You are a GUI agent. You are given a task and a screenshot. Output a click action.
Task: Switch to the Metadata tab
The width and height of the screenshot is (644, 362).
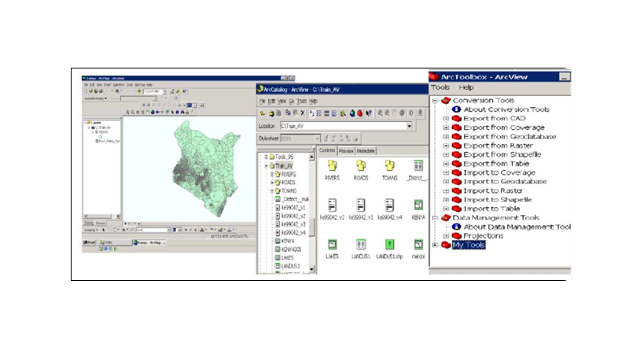[x=366, y=150]
